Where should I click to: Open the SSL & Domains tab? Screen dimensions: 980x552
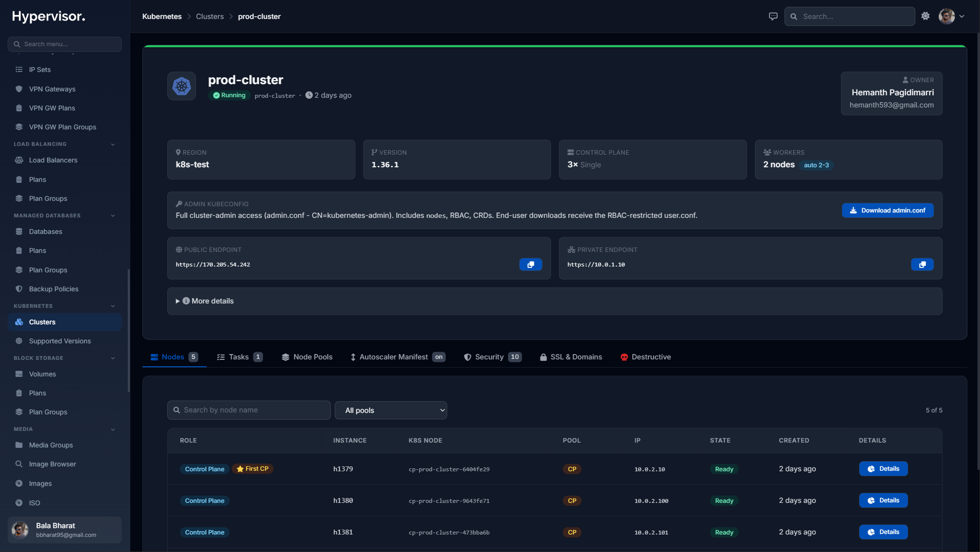click(571, 357)
